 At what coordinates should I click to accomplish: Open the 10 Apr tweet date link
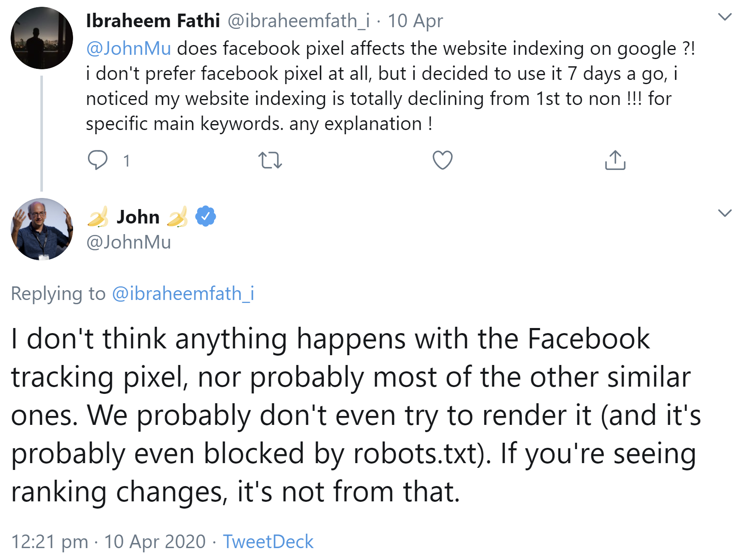[x=415, y=21]
